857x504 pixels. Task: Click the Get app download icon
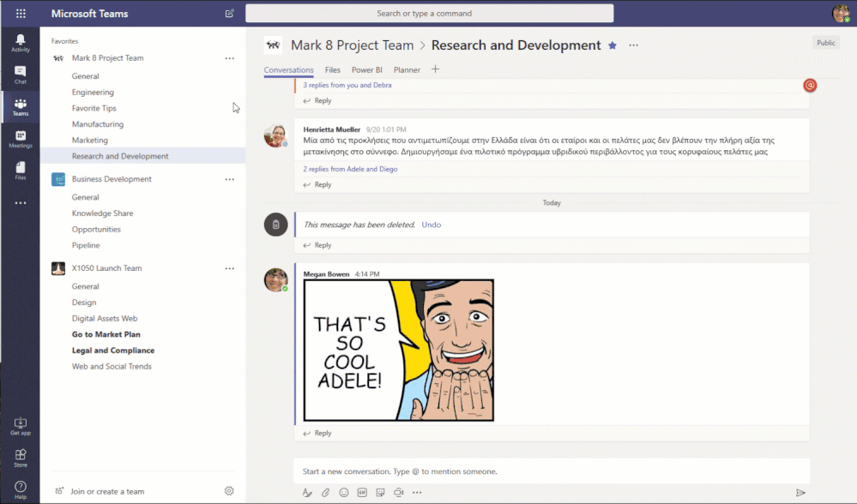pyautogui.click(x=21, y=427)
